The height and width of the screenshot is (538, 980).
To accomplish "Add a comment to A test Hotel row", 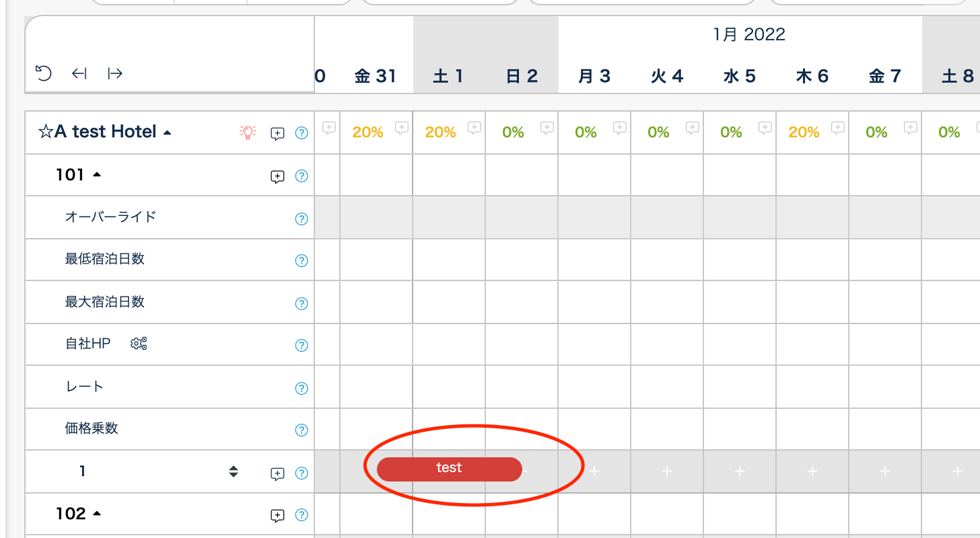I will pyautogui.click(x=277, y=133).
